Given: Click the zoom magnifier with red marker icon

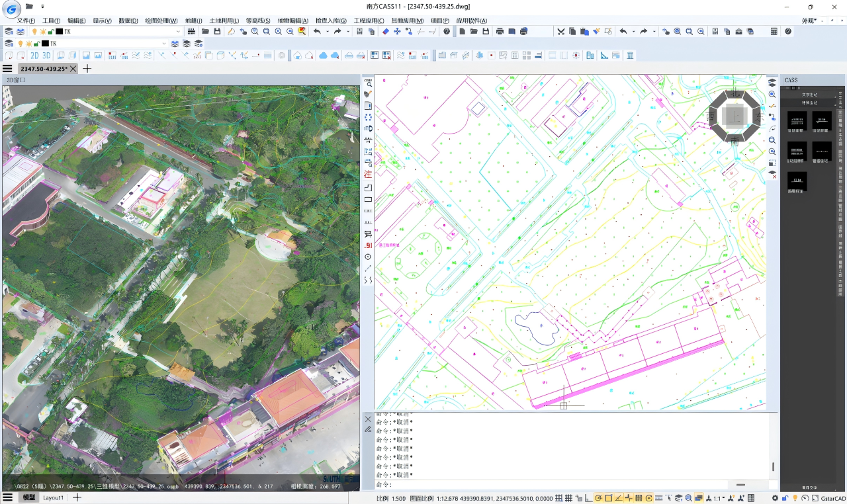Looking at the screenshot, I should tap(302, 31).
